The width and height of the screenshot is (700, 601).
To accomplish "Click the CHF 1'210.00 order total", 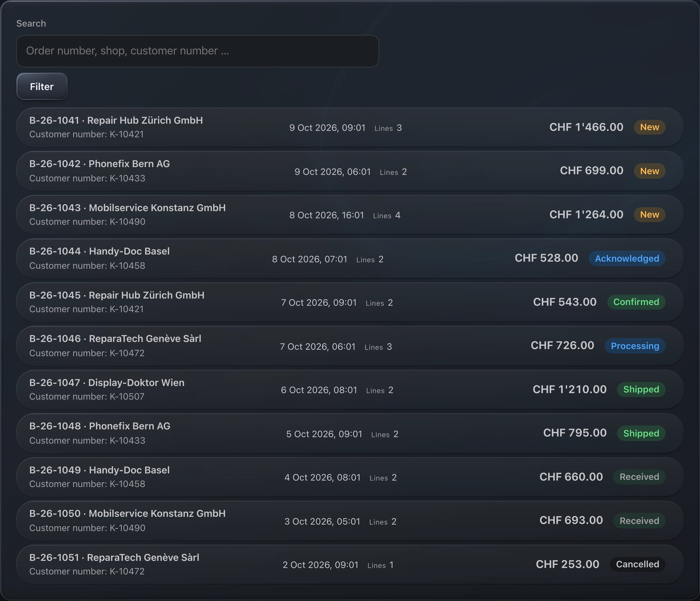I will pos(570,389).
